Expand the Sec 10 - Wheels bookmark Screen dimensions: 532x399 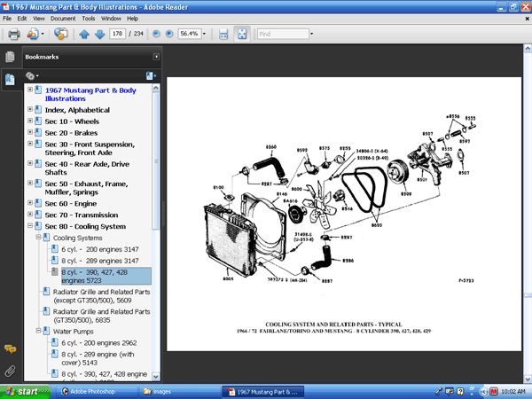30,121
